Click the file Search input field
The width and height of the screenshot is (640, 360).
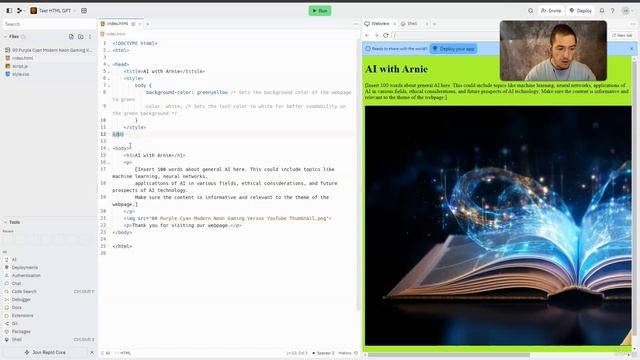49,24
